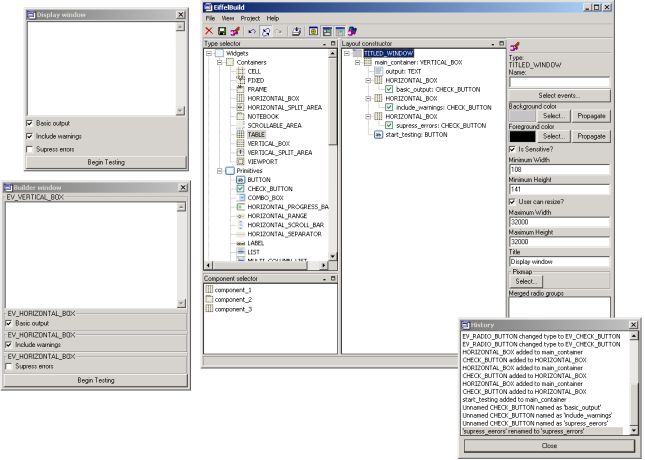Click the generate code toolbar icon
Viewport: 645px width, 460px height.
(x=296, y=31)
